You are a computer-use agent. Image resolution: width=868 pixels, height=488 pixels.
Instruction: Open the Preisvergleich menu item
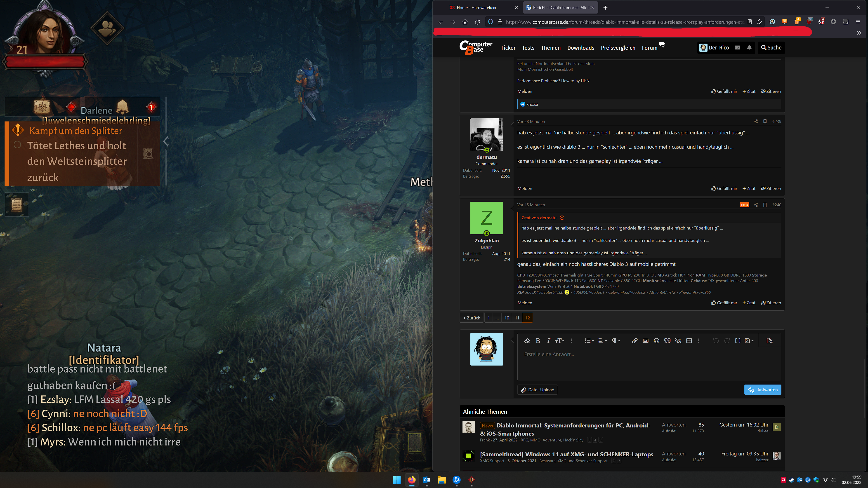(618, 48)
